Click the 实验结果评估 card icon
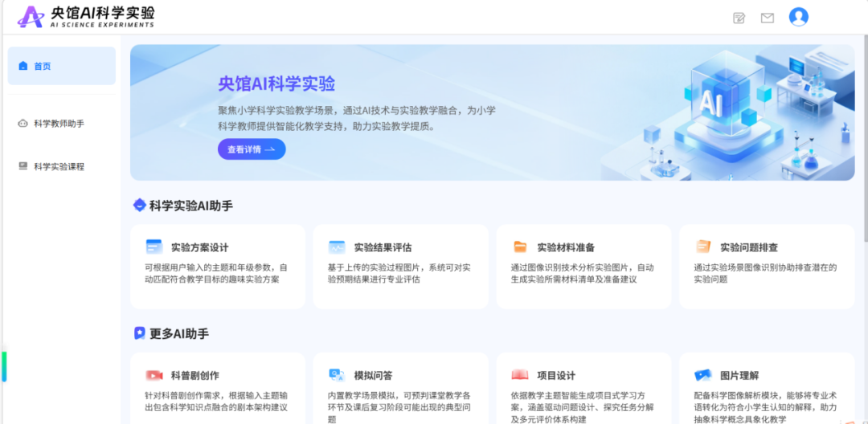 [337, 247]
